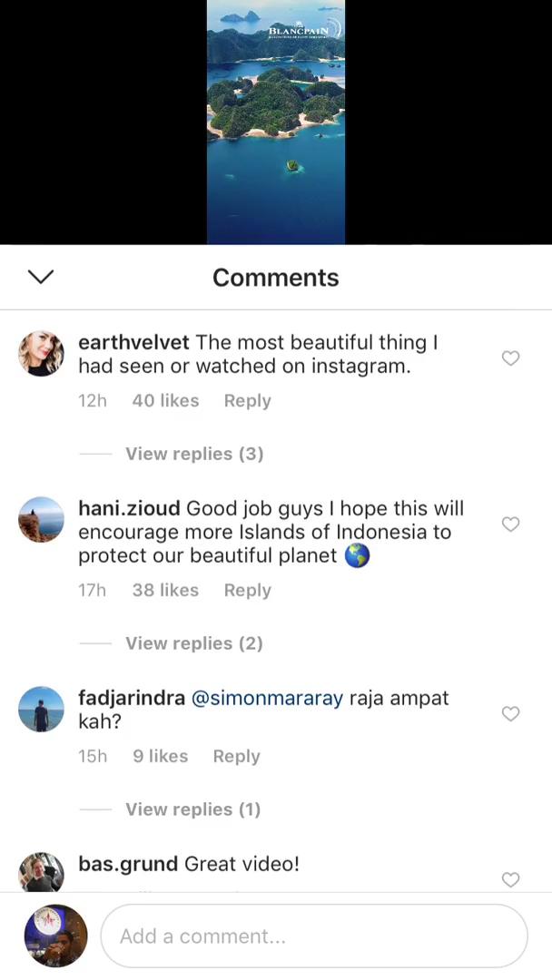This screenshot has height=980, width=552.
Task: Expand the 3 replies under earthvelvet's comment
Action: [193, 454]
